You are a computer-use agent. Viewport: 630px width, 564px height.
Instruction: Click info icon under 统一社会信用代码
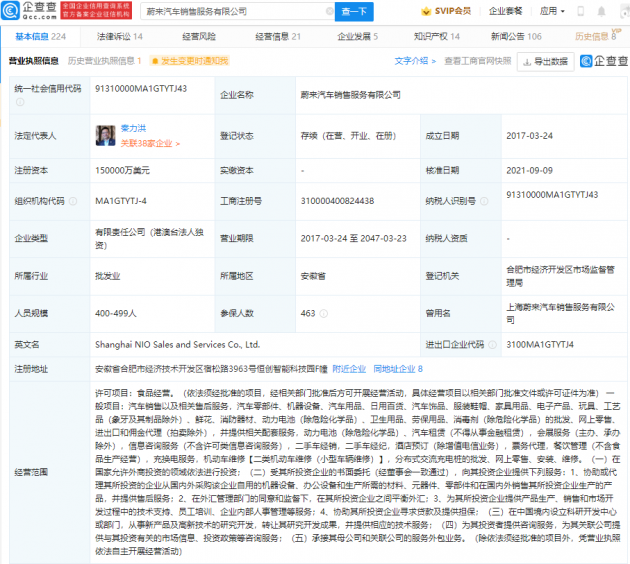[x=20, y=102]
